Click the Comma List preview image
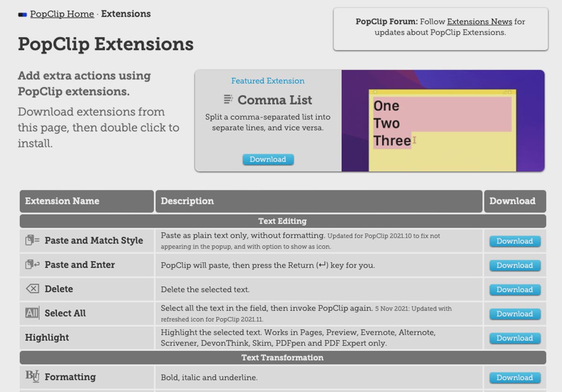 click(x=443, y=121)
